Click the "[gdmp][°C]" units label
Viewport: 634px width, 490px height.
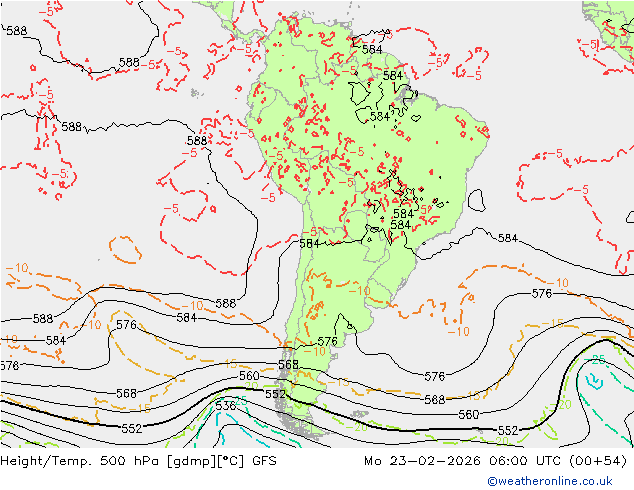(x=205, y=461)
